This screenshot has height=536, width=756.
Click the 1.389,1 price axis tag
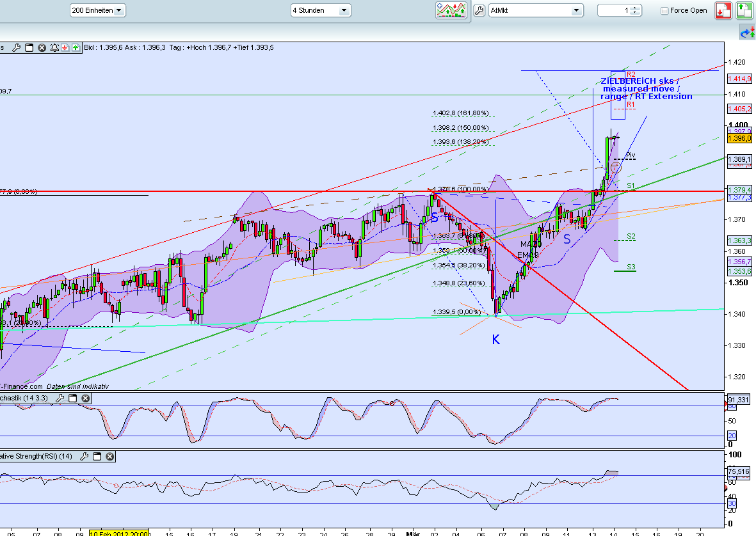coord(739,159)
